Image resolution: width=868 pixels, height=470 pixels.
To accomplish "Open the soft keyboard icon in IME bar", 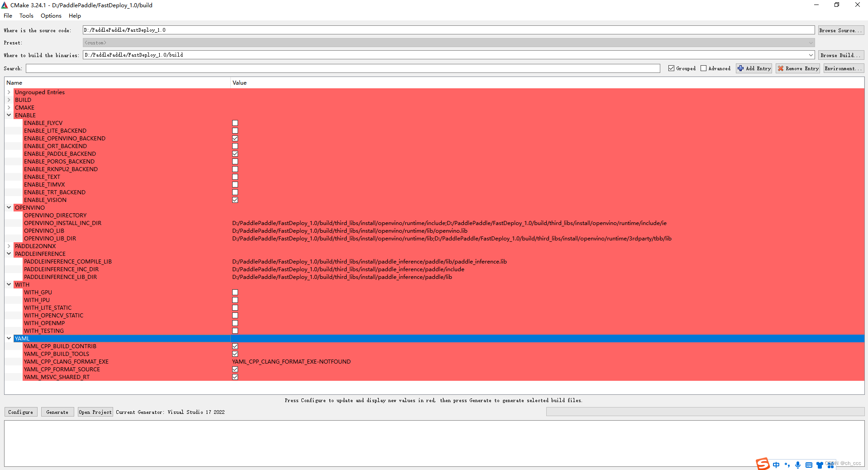I will click(x=809, y=465).
